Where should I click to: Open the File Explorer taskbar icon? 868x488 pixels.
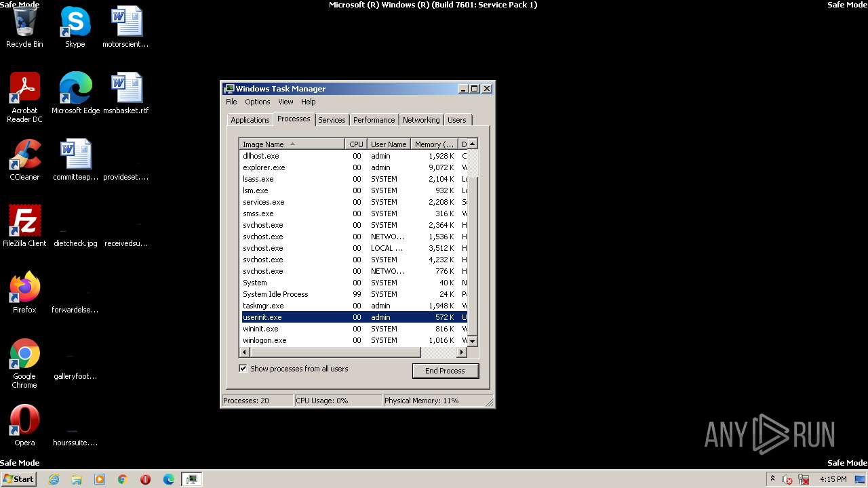[x=77, y=479]
